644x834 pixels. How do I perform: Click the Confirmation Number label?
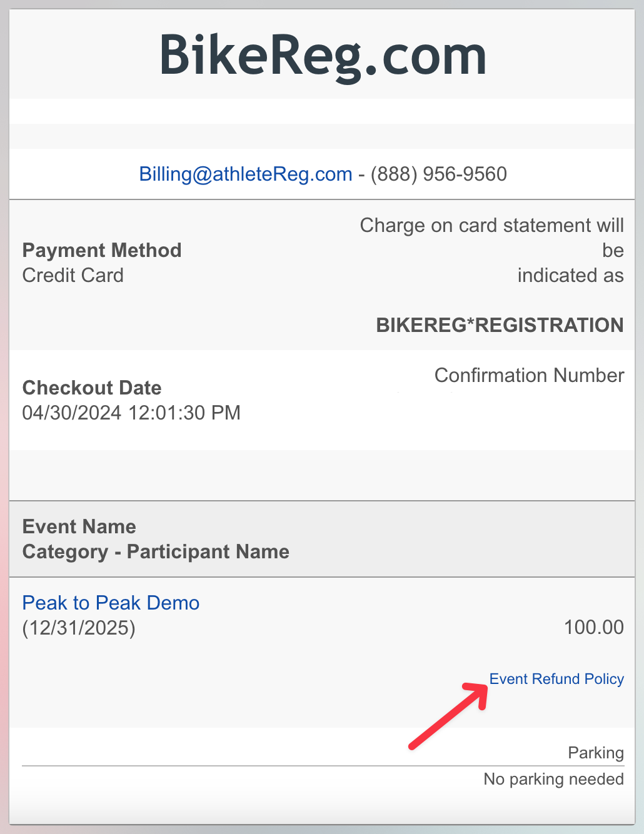pyautogui.click(x=529, y=375)
